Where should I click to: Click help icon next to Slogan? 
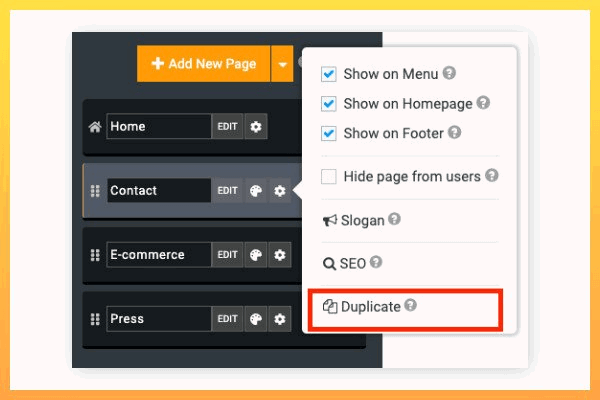coord(394,219)
